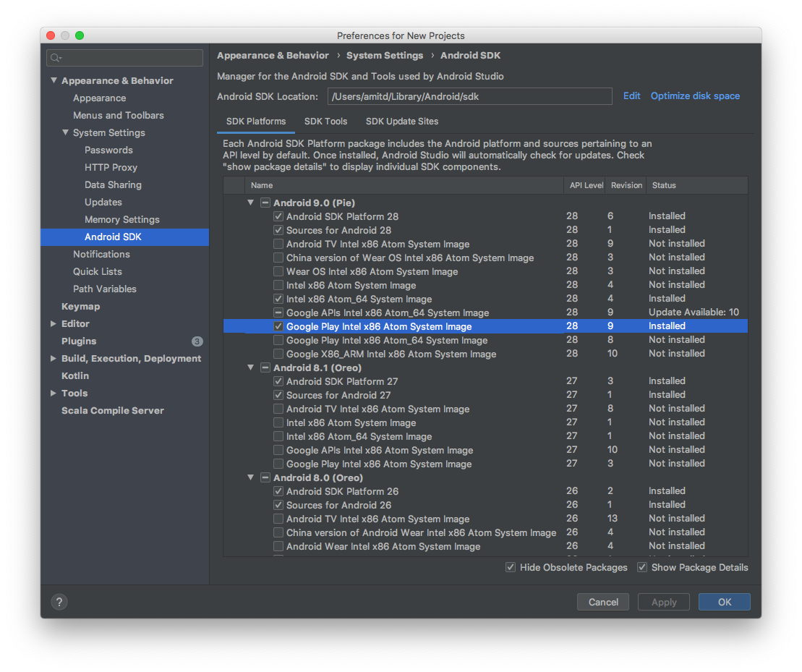The width and height of the screenshot is (802, 672).
Task: Click the search magnifier icon in sidebar
Action: click(56, 58)
